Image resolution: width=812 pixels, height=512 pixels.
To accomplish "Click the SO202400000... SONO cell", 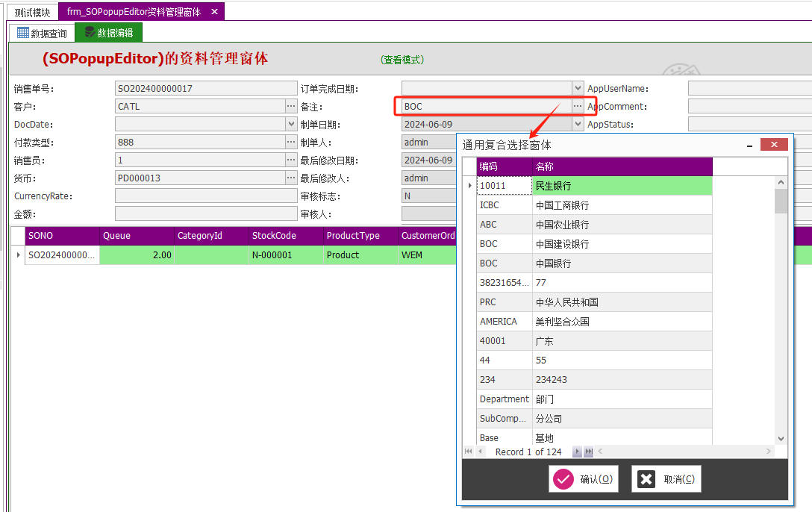I will 62,255.
